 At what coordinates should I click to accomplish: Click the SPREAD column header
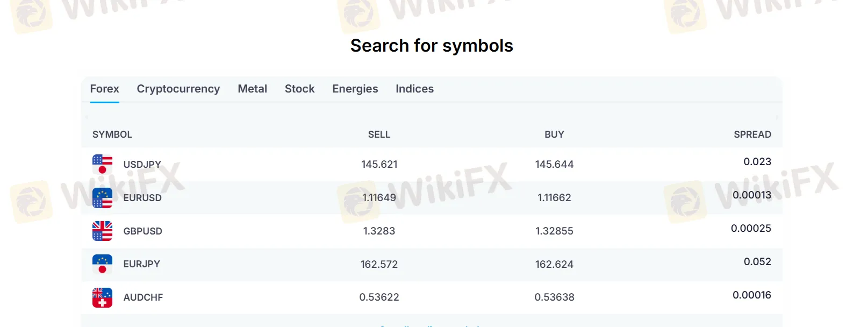pyautogui.click(x=752, y=134)
